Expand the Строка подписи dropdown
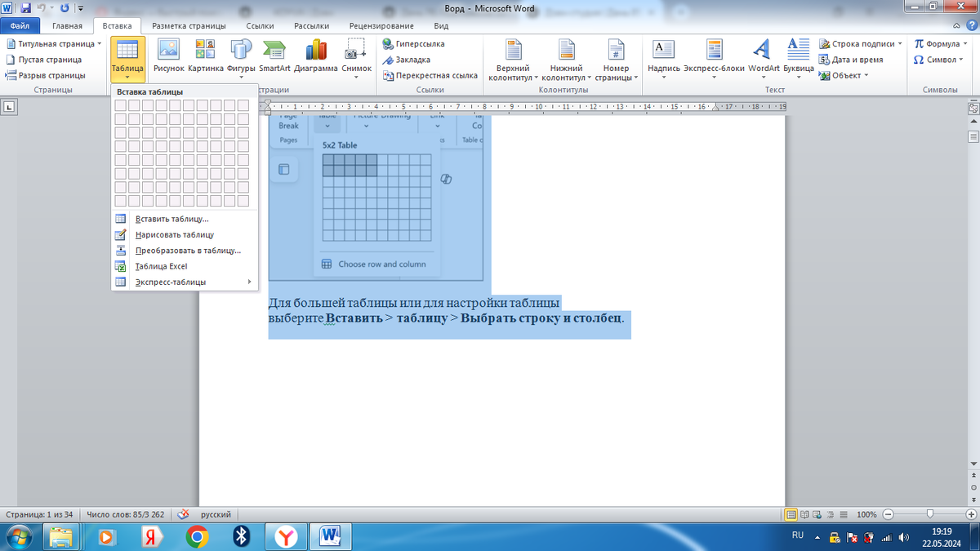The height and width of the screenshot is (551, 980). [899, 44]
